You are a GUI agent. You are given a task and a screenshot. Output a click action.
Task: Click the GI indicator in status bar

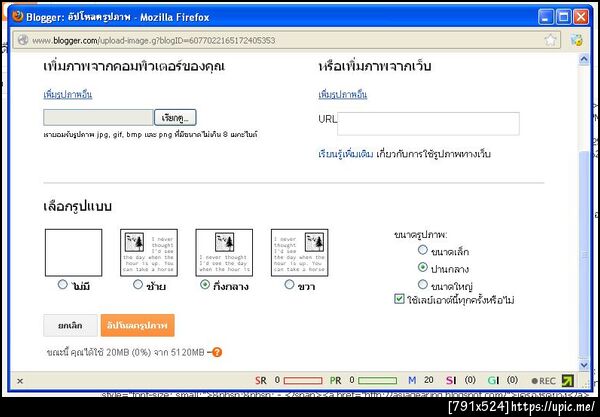[x=503, y=380]
